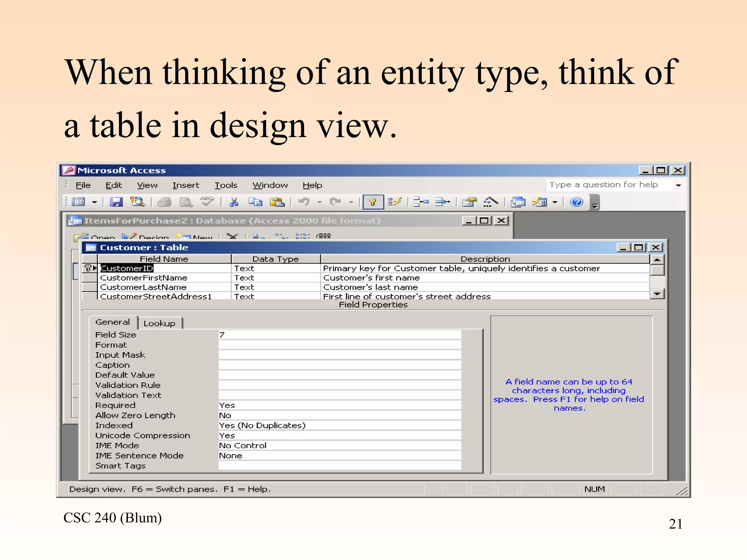The width and height of the screenshot is (747, 560).
Task: Click the Required property value Yes
Action: [x=340, y=405]
